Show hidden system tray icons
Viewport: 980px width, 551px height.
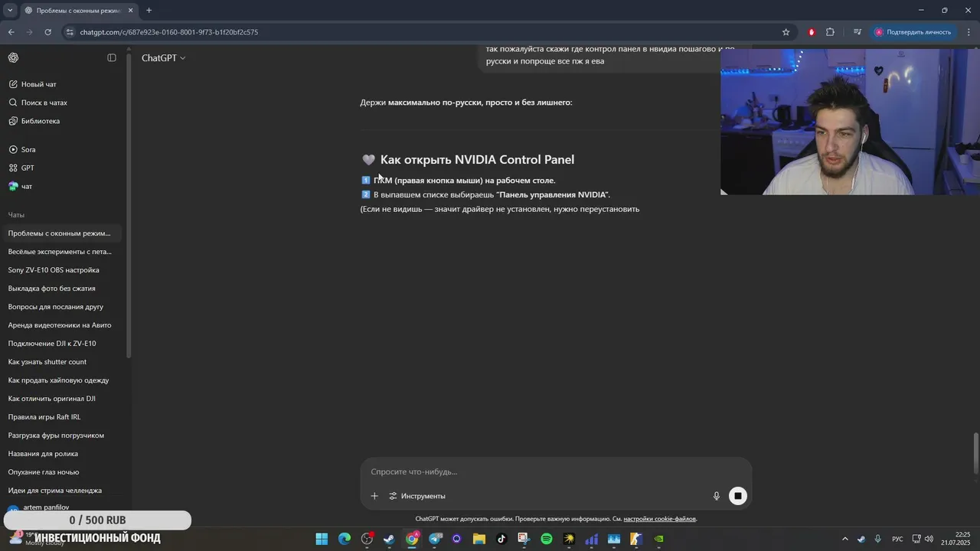point(845,539)
